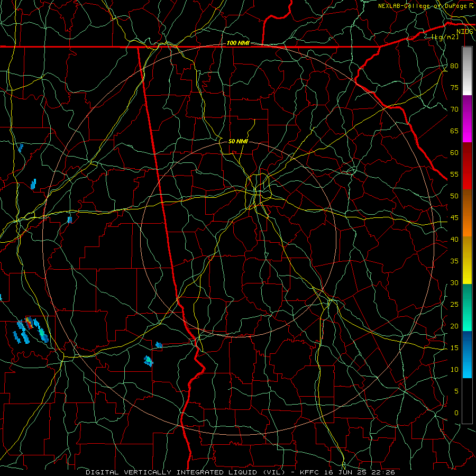Click the 70 value on the VIL scale

tap(454, 109)
